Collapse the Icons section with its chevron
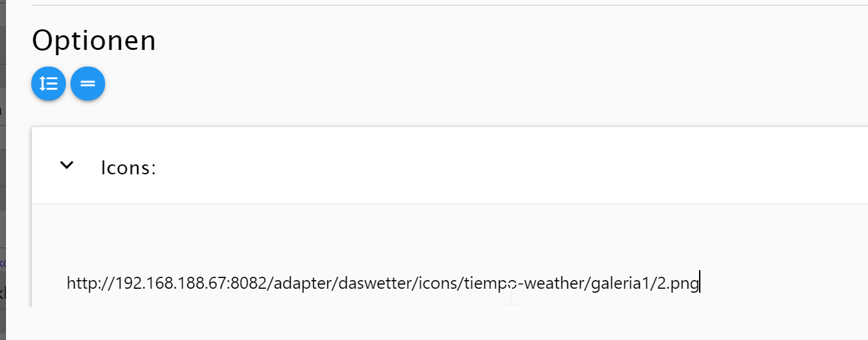This screenshot has height=340, width=868. (x=67, y=165)
